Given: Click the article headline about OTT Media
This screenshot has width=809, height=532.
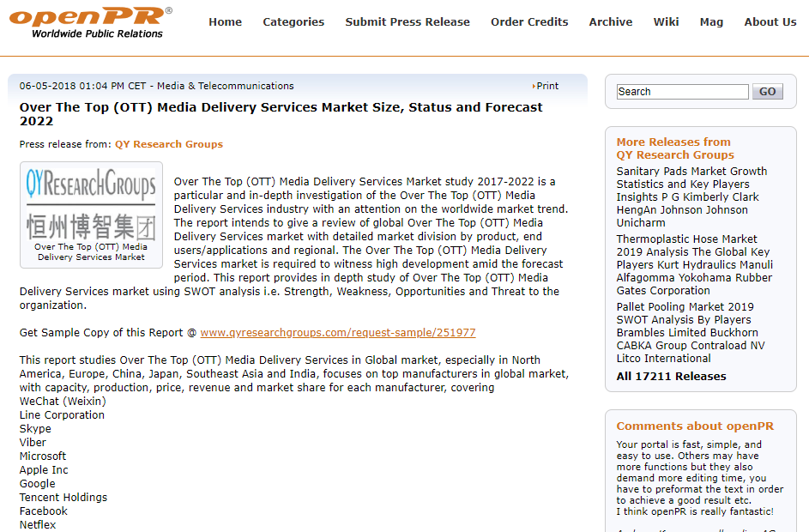Looking at the screenshot, I should [x=281, y=114].
